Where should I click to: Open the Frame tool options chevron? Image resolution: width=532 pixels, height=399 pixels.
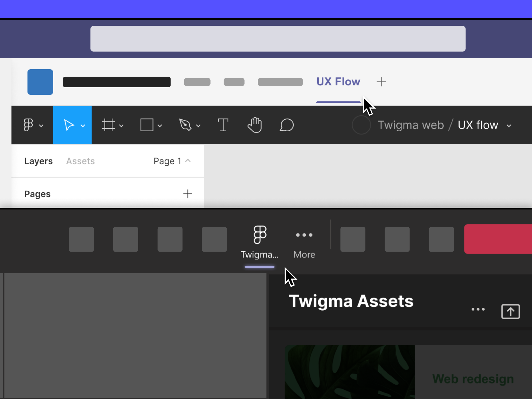coord(121,126)
